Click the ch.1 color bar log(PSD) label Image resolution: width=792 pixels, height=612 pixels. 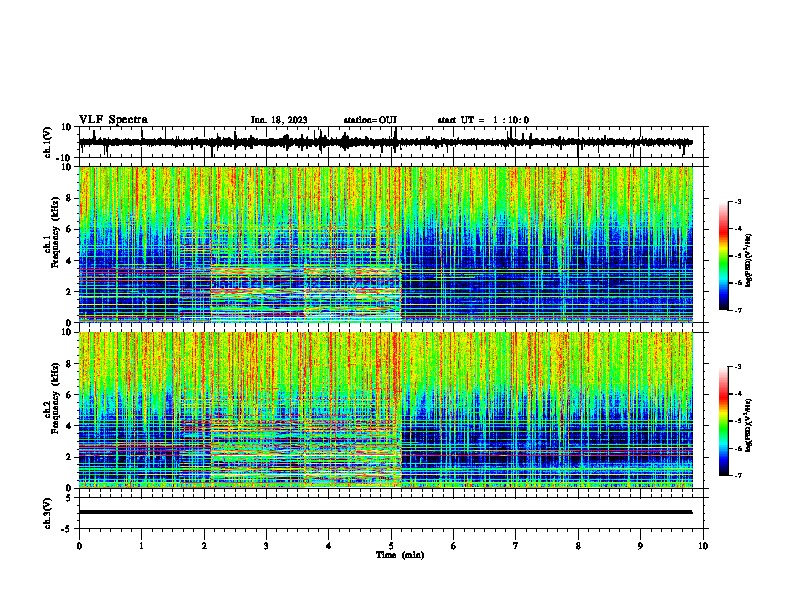tap(749, 260)
